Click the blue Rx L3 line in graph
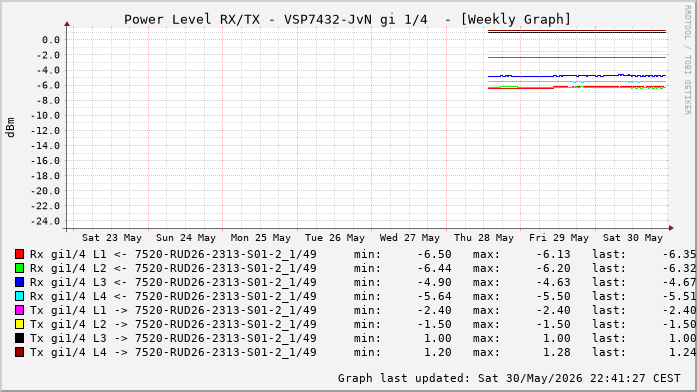 (577, 76)
